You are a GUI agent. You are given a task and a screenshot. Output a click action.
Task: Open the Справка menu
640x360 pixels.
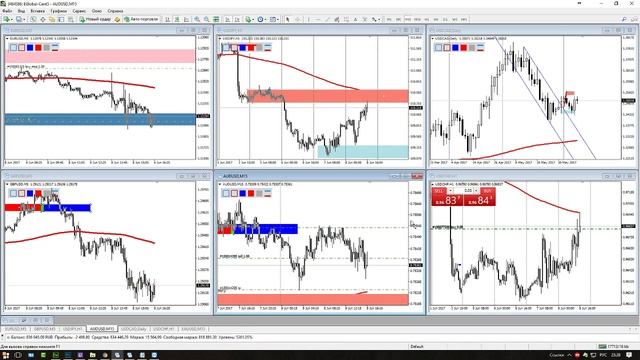click(115, 11)
